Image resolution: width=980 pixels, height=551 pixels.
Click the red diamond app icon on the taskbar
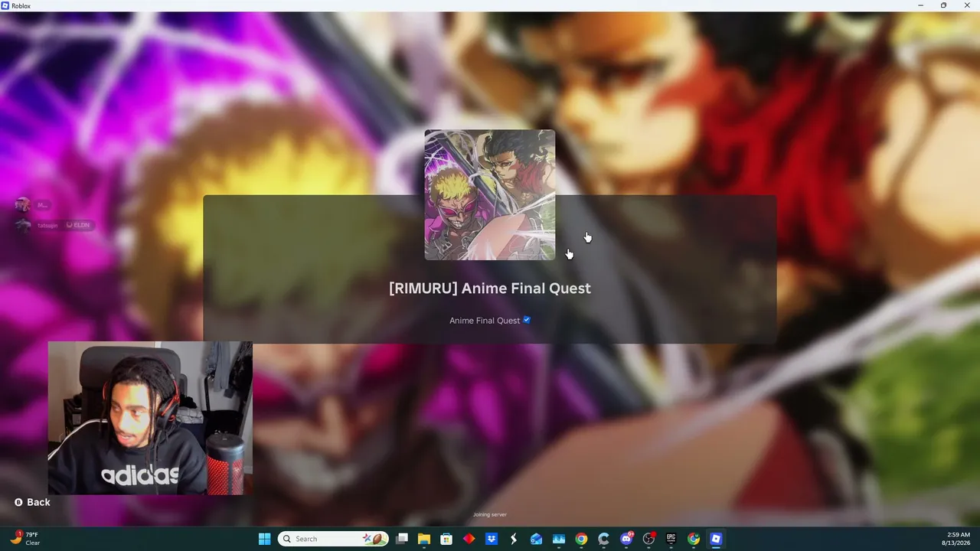(x=469, y=539)
